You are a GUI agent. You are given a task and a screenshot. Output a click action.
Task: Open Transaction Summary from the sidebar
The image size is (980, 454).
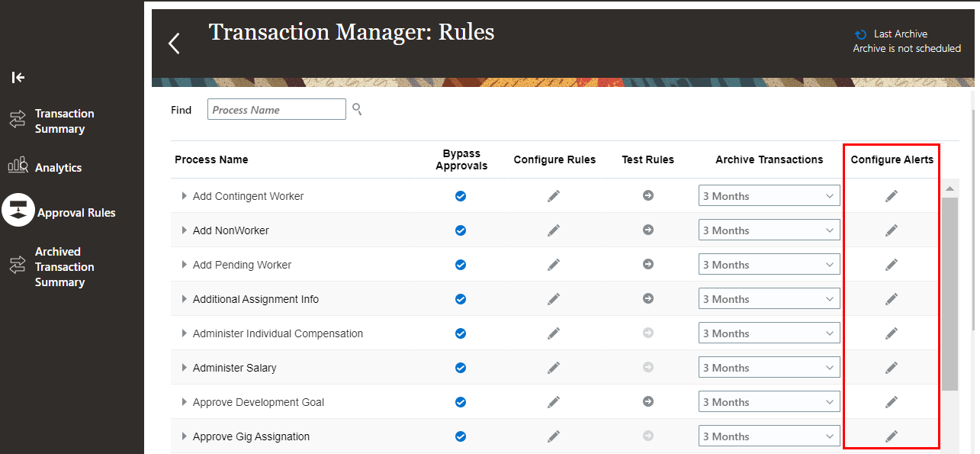[64, 121]
